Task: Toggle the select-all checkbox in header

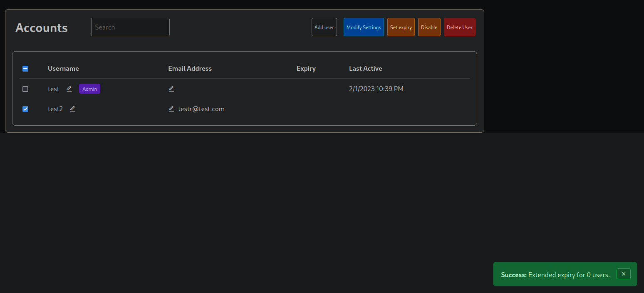Action: [25, 69]
